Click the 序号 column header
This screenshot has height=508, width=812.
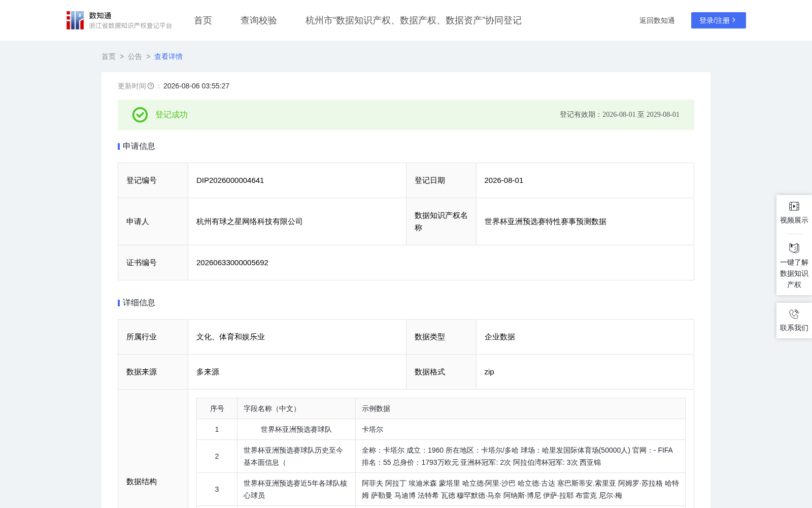pyautogui.click(x=217, y=408)
